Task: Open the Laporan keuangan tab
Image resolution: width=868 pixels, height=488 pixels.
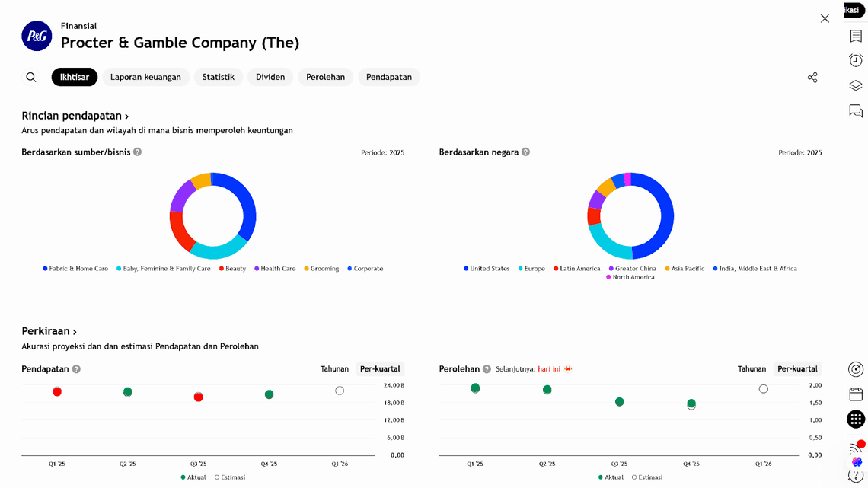Action: click(x=145, y=77)
